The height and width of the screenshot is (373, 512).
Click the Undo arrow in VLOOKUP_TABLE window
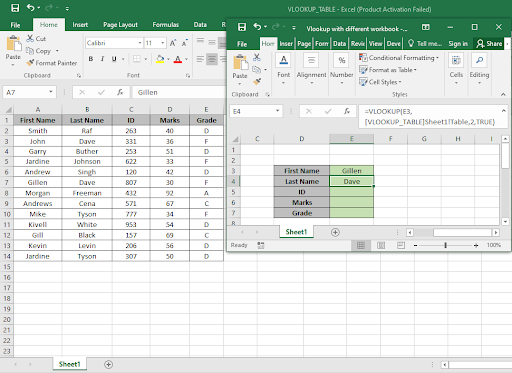point(30,7)
